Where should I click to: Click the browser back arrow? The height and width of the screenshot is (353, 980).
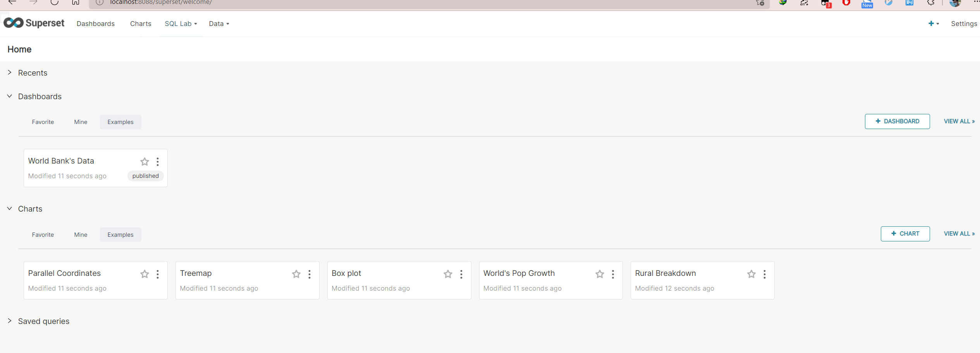12,2
